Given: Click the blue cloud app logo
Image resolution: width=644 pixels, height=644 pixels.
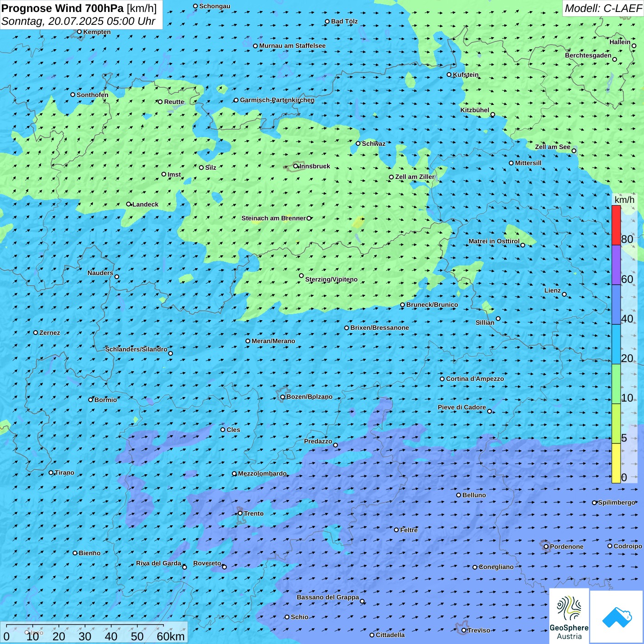Looking at the screenshot, I should coord(616,617).
